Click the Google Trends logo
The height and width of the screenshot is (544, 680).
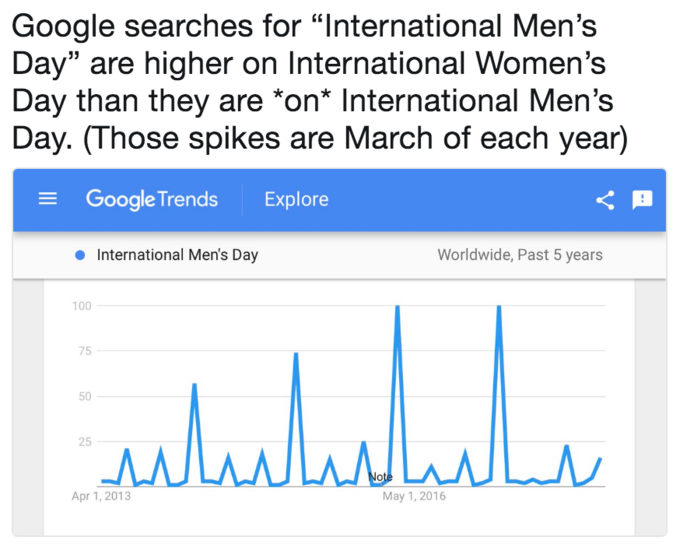(152, 200)
